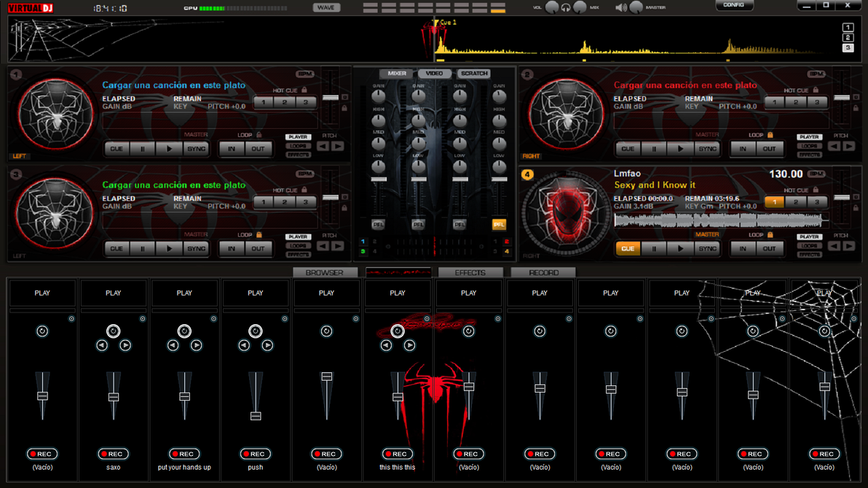Click the headphone icon in top bar

[566, 8]
